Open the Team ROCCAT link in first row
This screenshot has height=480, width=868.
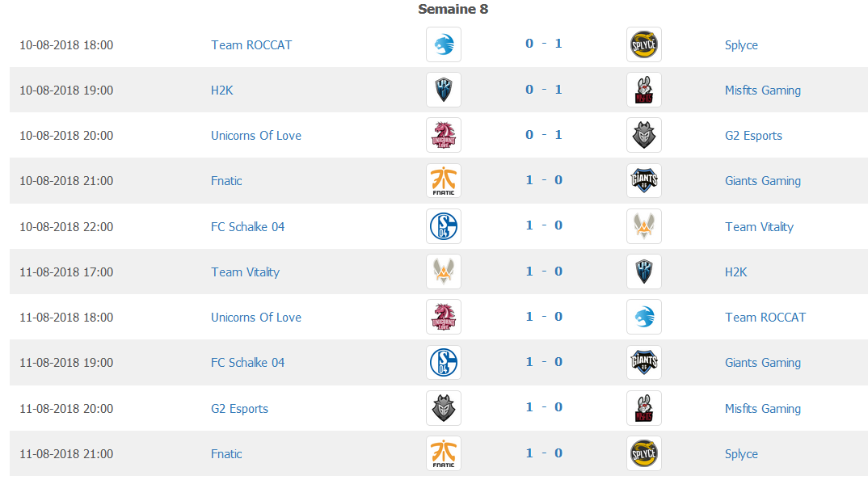[x=251, y=44]
